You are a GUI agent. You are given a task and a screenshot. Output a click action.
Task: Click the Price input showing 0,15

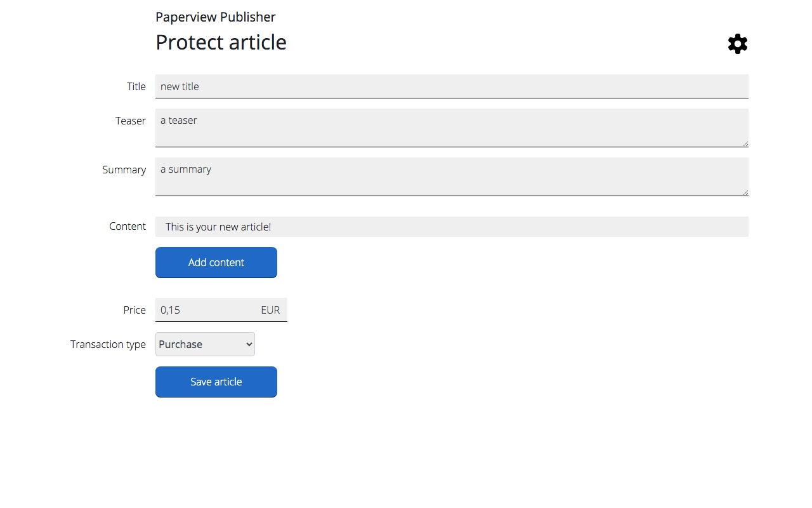(206, 310)
